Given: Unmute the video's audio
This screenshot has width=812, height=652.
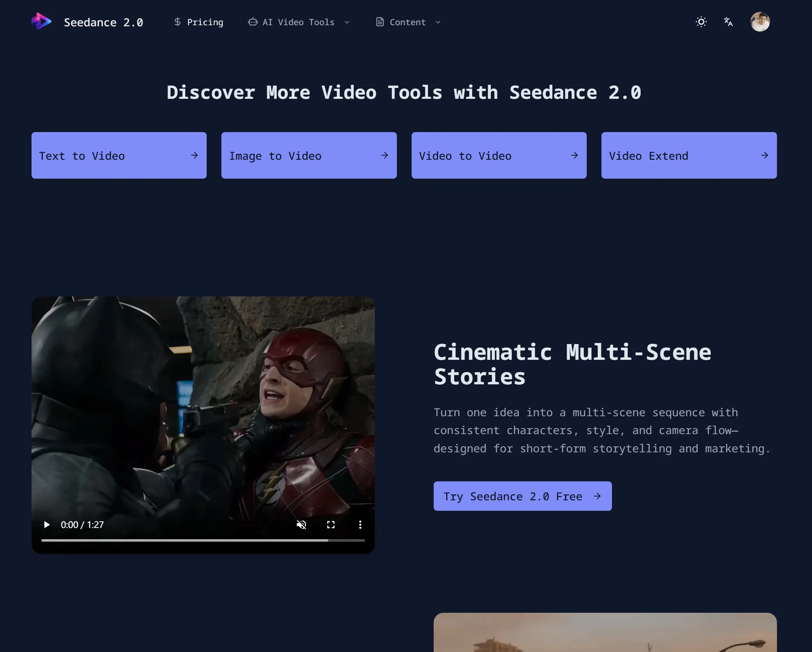Looking at the screenshot, I should 301,525.
